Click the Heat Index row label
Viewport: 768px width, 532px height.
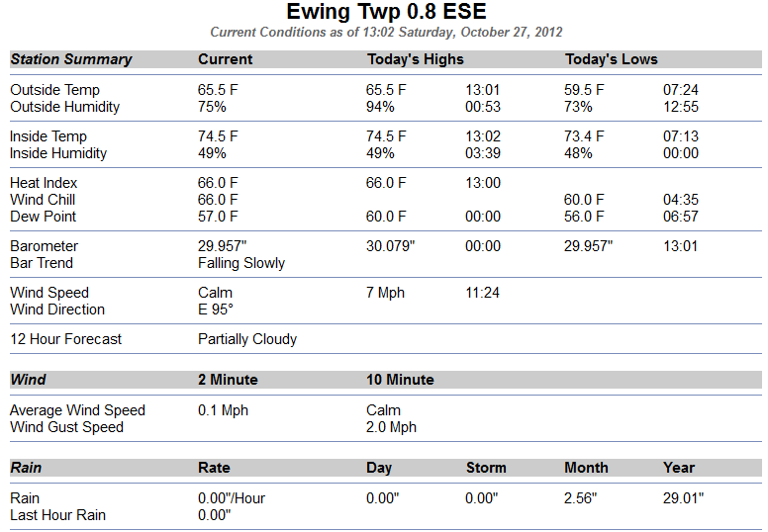44,183
